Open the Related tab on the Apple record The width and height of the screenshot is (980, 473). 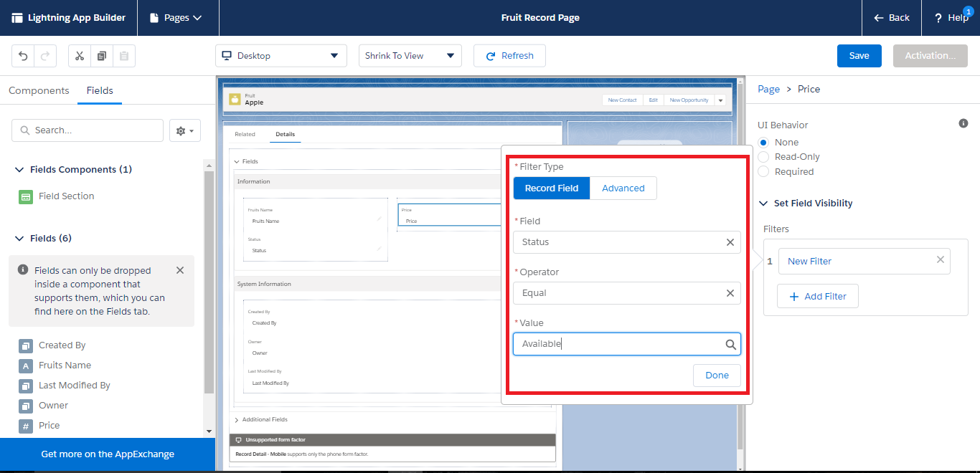point(244,134)
